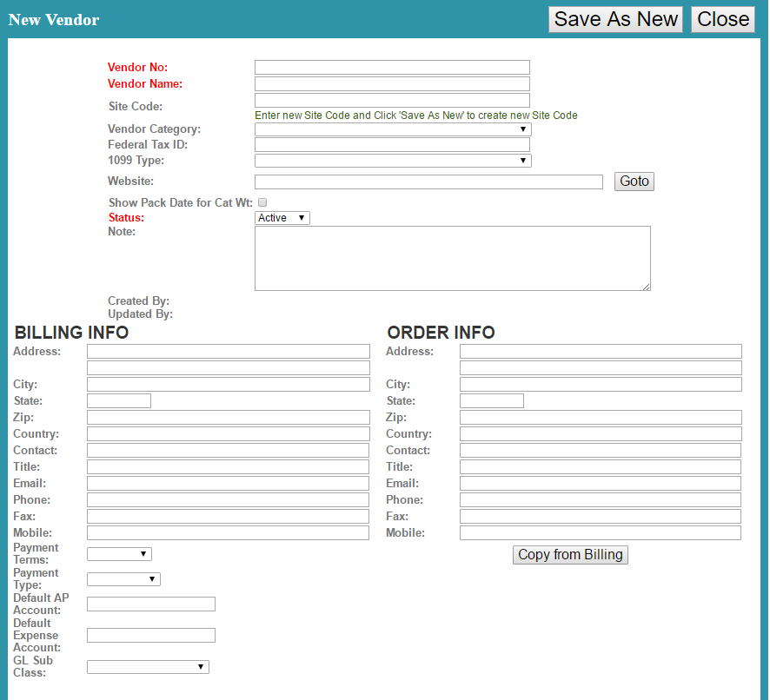Enable Show Pack Date for Cat Wt
770x700 pixels.
coord(262,202)
